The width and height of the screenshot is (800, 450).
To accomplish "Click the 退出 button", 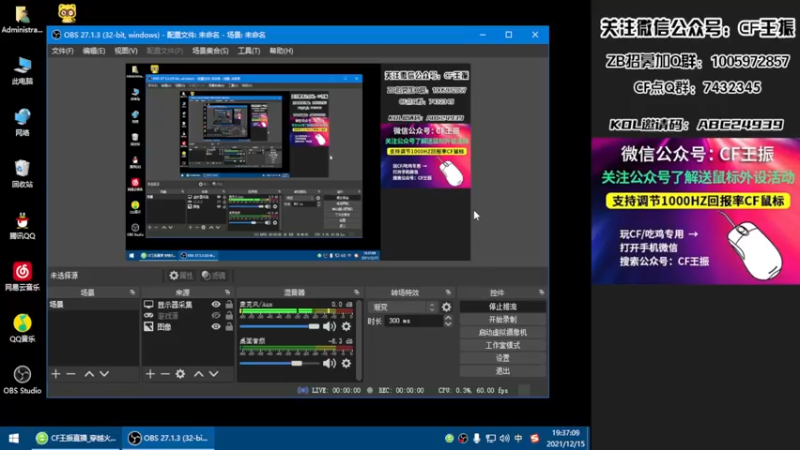I will [x=503, y=371].
